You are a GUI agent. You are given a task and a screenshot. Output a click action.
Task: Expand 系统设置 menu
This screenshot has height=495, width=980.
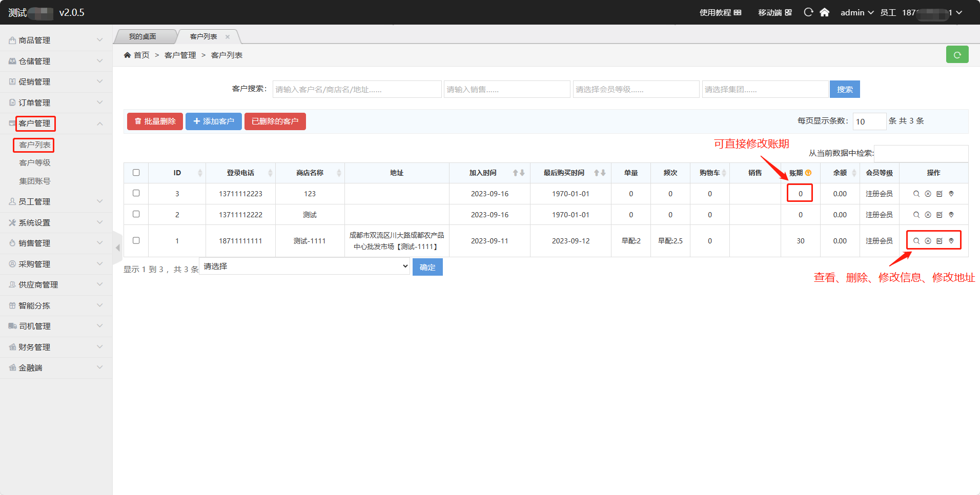pyautogui.click(x=56, y=222)
